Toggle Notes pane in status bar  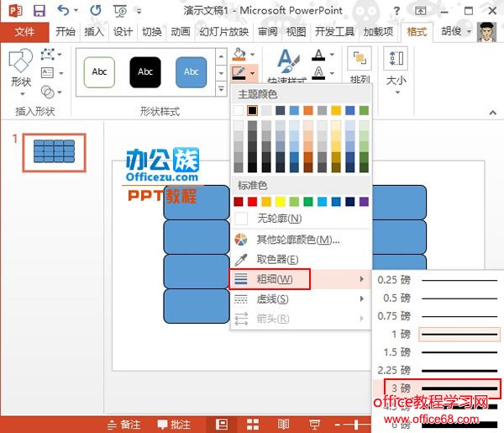tap(124, 425)
